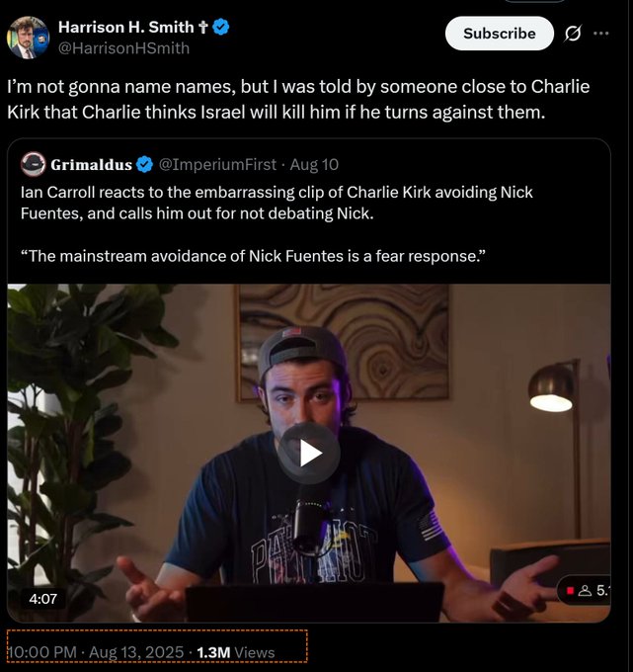Click the Harrison H. Smith display name
633x672 pixels.
click(126, 27)
